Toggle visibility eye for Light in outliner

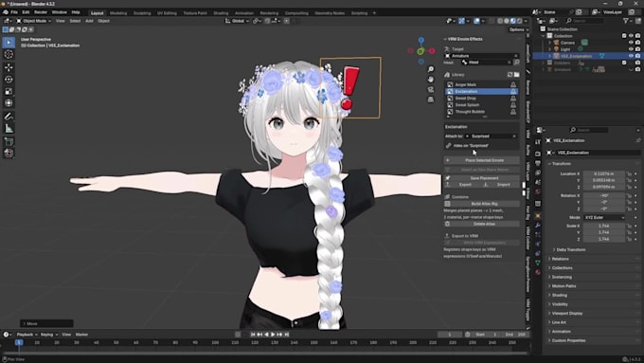click(631, 49)
